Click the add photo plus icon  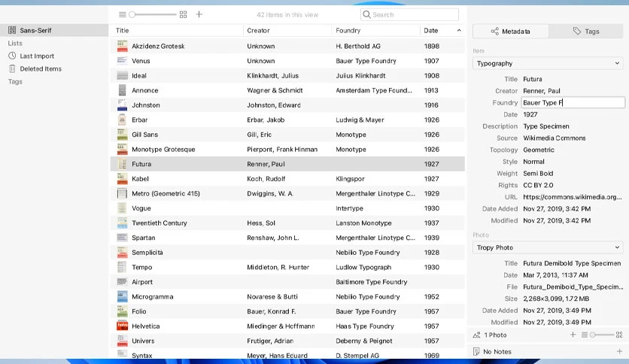[573, 335]
